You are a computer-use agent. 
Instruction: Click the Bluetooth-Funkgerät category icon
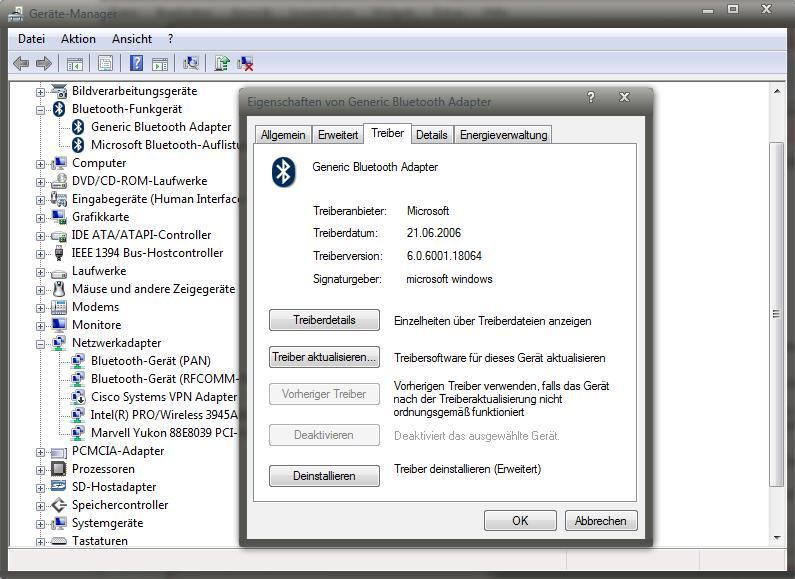59,108
